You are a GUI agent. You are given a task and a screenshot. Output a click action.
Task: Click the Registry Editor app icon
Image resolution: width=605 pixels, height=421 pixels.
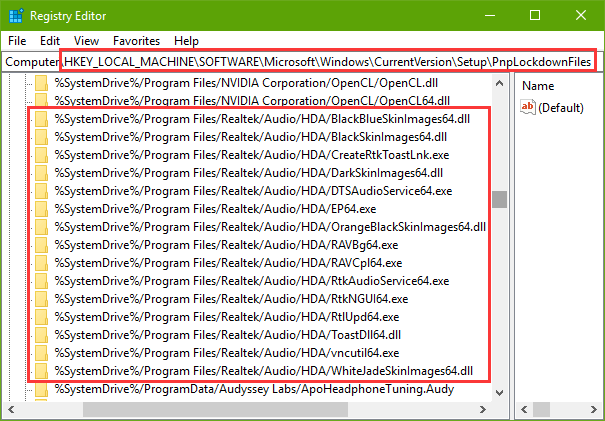pyautogui.click(x=16, y=16)
